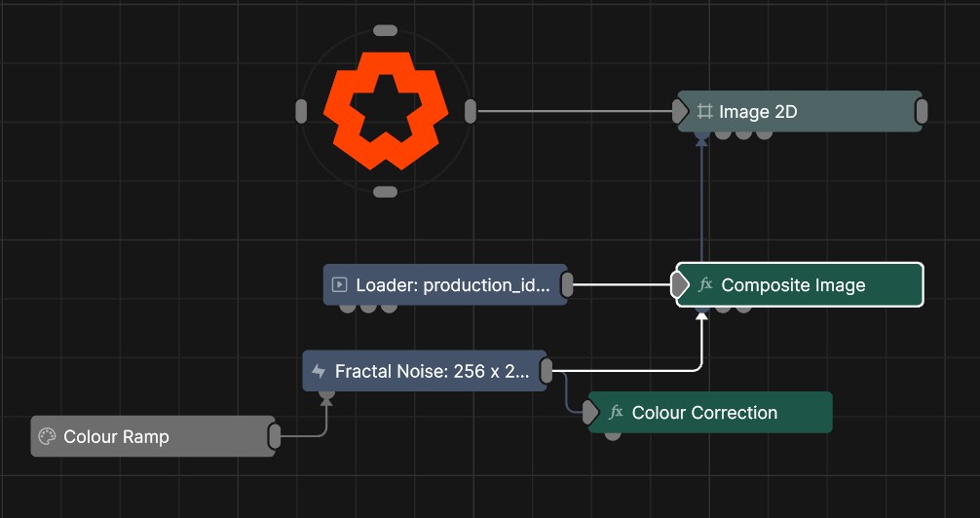Click the root node right connector
Screen dimensions: 980x518
pyautogui.click(x=471, y=111)
